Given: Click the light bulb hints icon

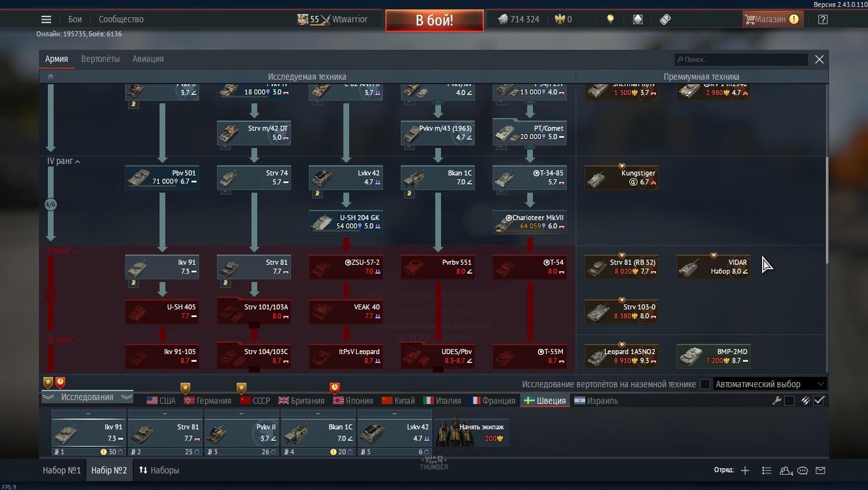Looking at the screenshot, I should pyautogui.click(x=610, y=19).
